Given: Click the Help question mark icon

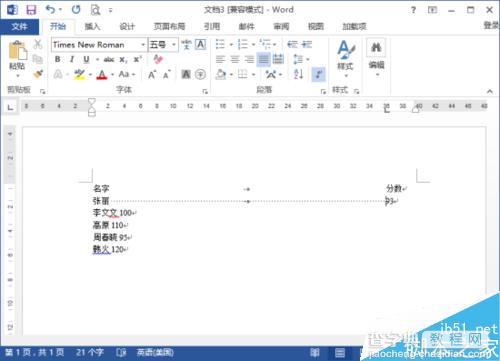Looking at the screenshot, I should [x=413, y=10].
